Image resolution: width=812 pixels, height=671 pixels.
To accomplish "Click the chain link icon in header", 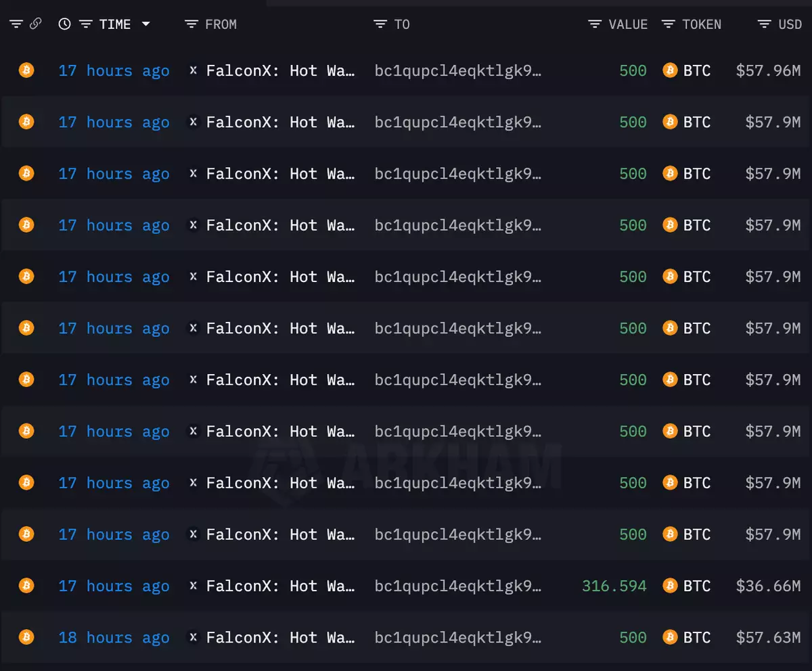I will (36, 24).
